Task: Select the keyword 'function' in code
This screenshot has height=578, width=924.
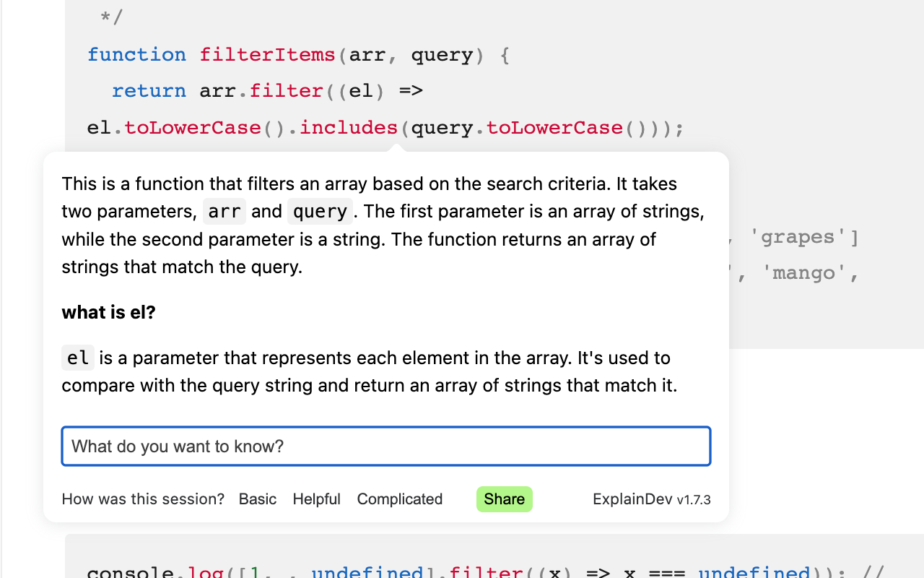Action: pos(136,54)
